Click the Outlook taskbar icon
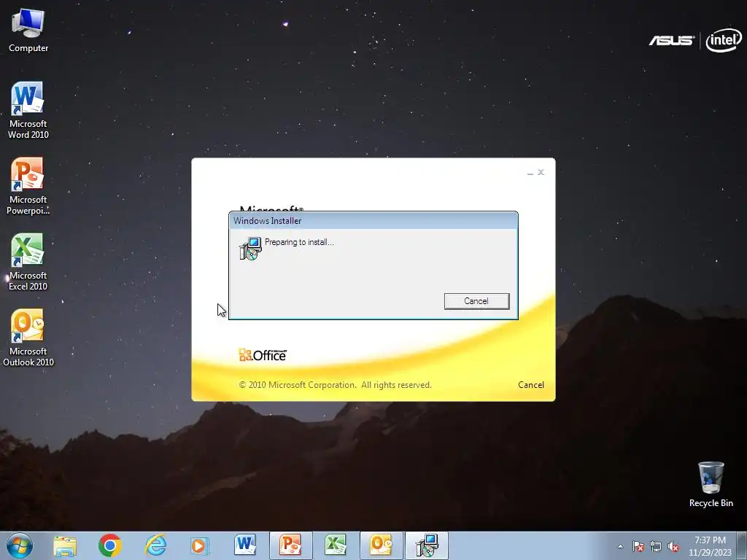The height and width of the screenshot is (560, 747). (x=381, y=545)
